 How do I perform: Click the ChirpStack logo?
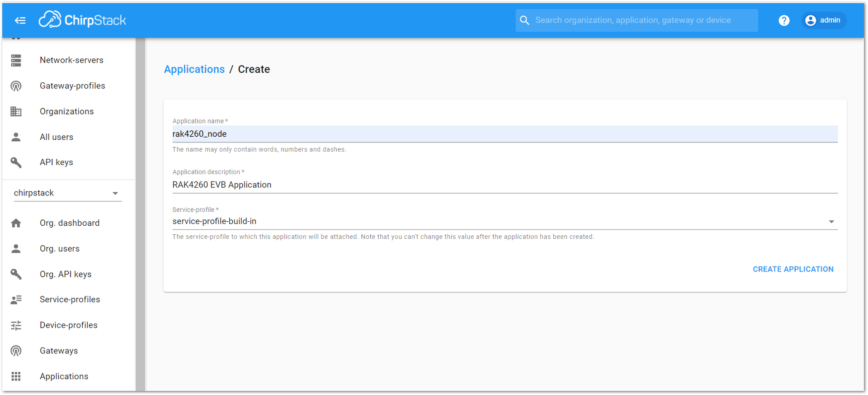[x=82, y=20]
